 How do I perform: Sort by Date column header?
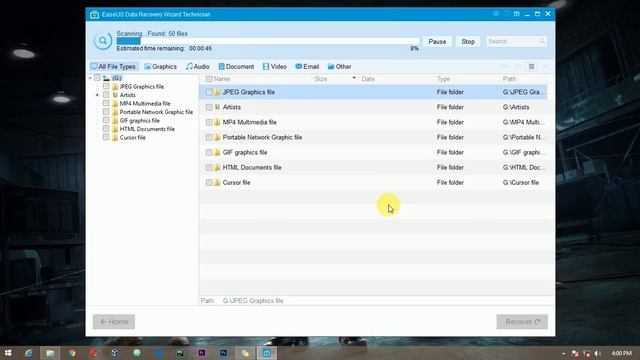tap(368, 79)
